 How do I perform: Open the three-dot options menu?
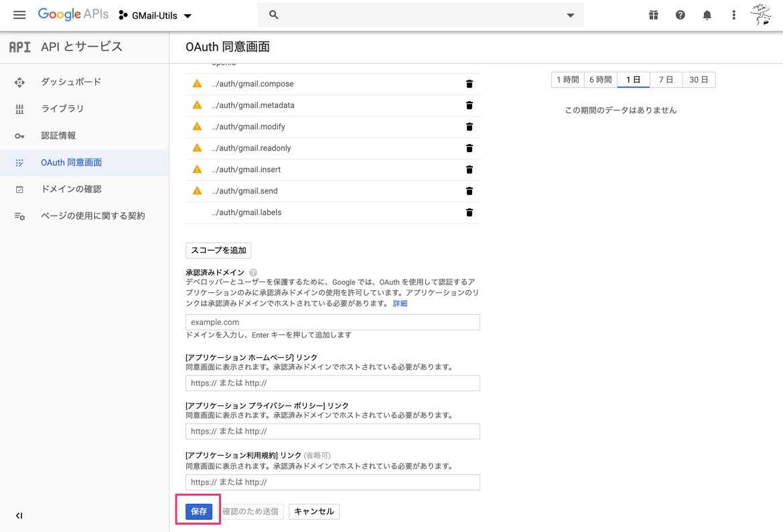pyautogui.click(x=733, y=15)
